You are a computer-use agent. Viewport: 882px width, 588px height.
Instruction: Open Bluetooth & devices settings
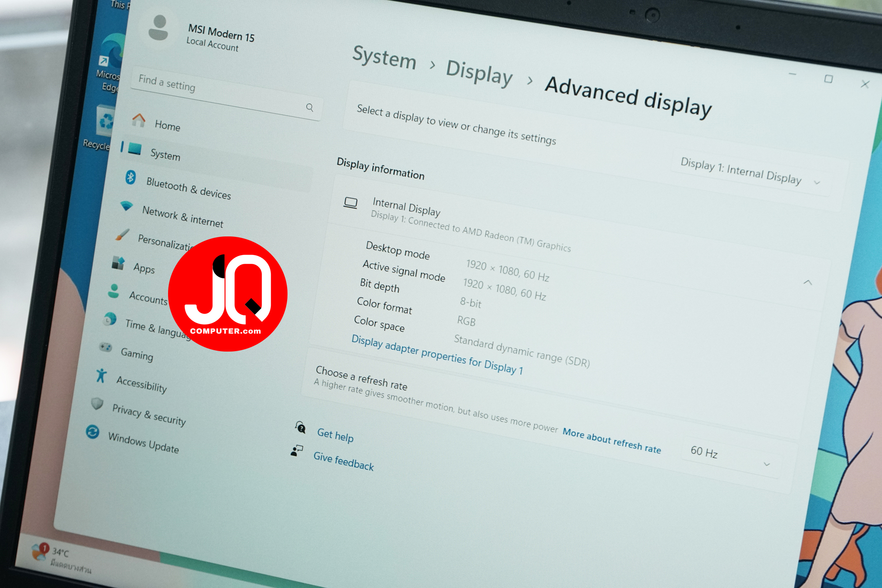[x=188, y=188]
